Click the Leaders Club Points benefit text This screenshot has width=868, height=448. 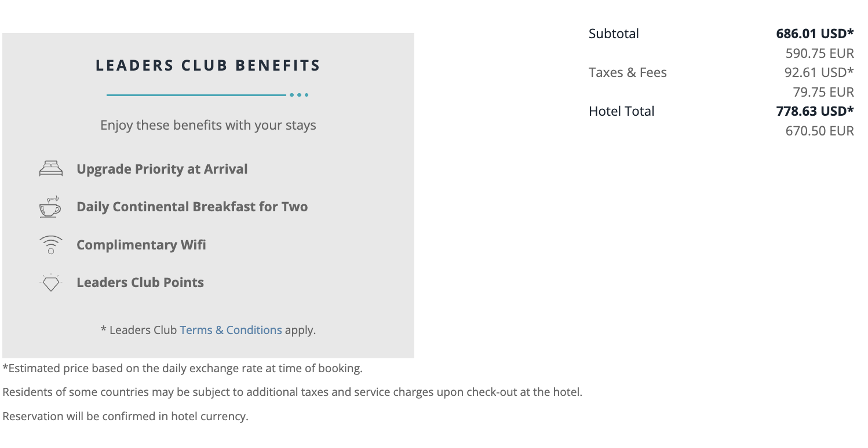point(140,282)
